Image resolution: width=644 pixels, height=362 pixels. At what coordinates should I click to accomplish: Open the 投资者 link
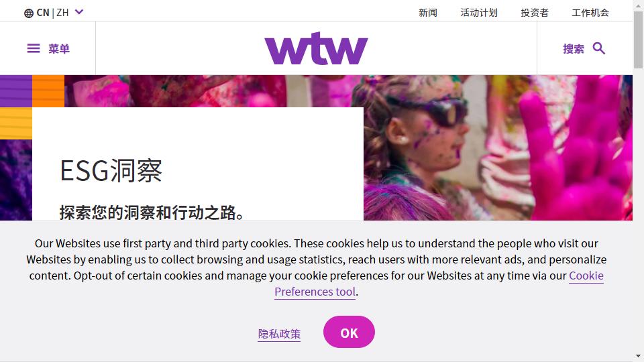pos(535,13)
